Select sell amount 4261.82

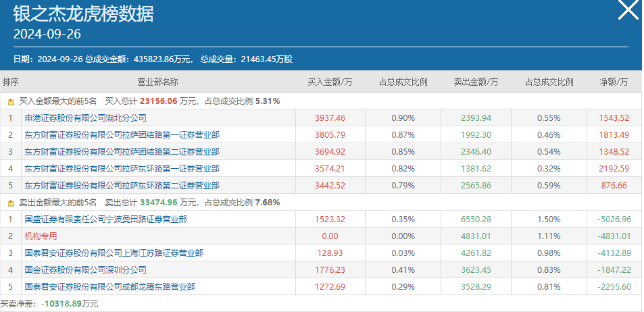[x=476, y=253]
